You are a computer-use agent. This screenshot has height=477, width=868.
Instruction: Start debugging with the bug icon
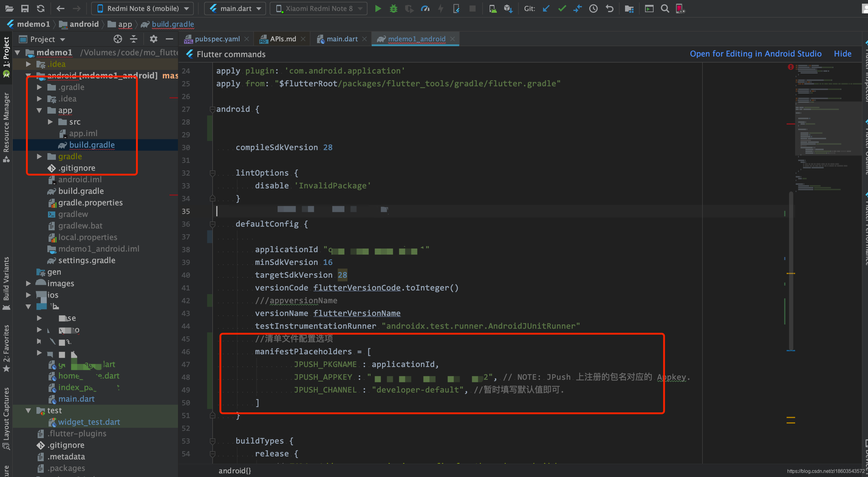point(393,9)
